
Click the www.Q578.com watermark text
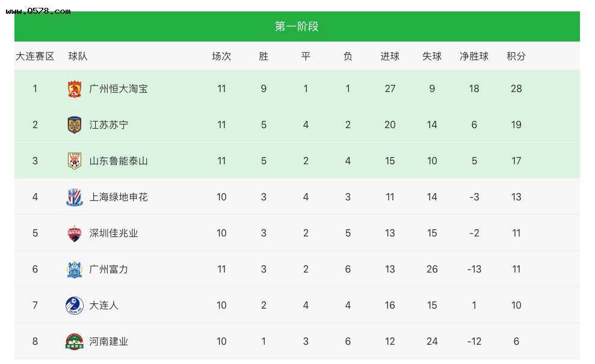pyautogui.click(x=39, y=11)
